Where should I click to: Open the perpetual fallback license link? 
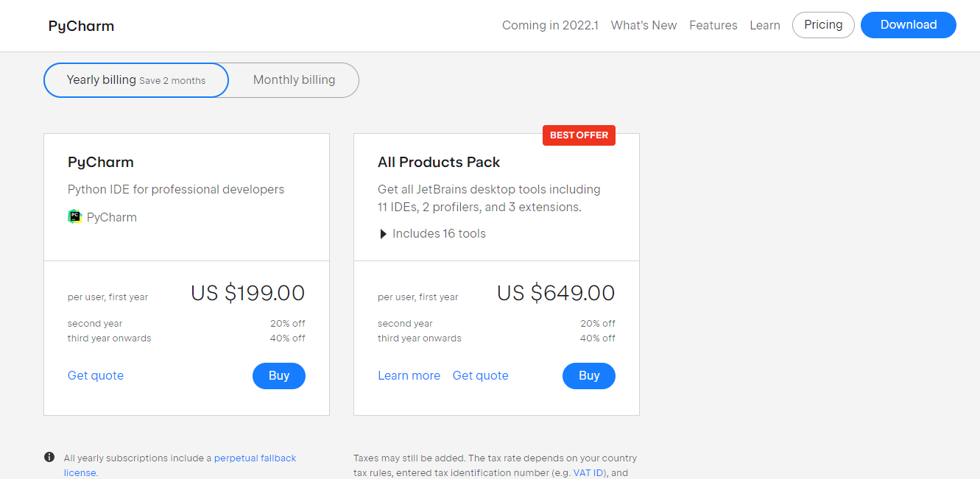[255, 458]
